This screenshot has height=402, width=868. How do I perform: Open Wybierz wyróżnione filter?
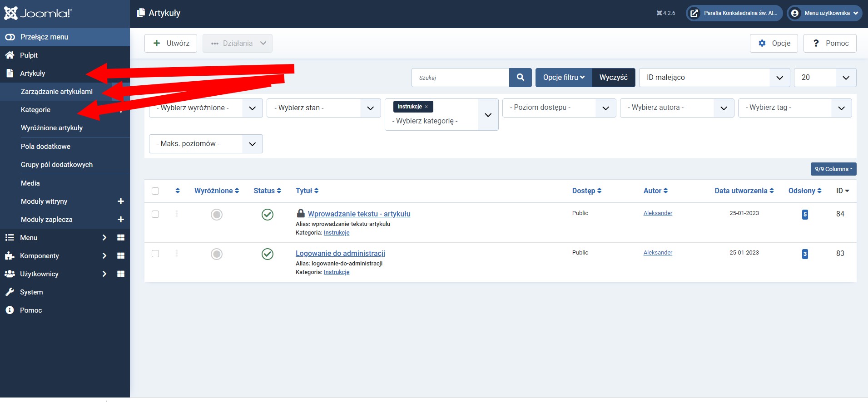[206, 108]
